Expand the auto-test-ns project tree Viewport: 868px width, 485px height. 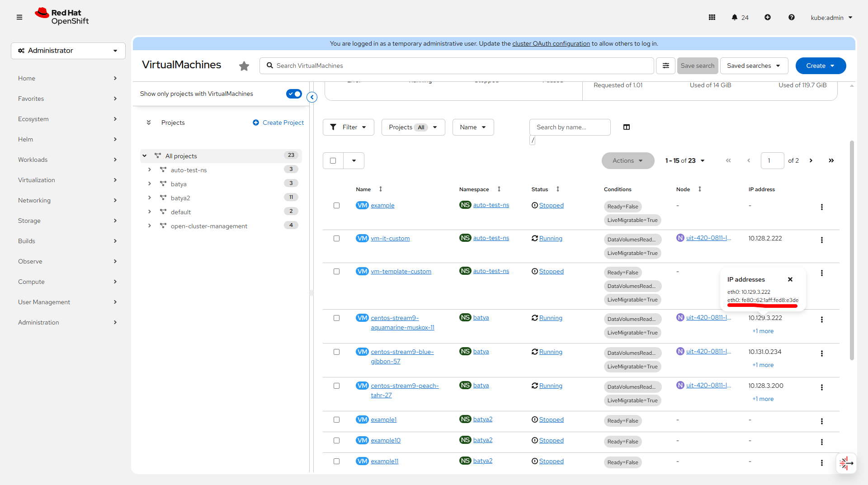point(150,170)
